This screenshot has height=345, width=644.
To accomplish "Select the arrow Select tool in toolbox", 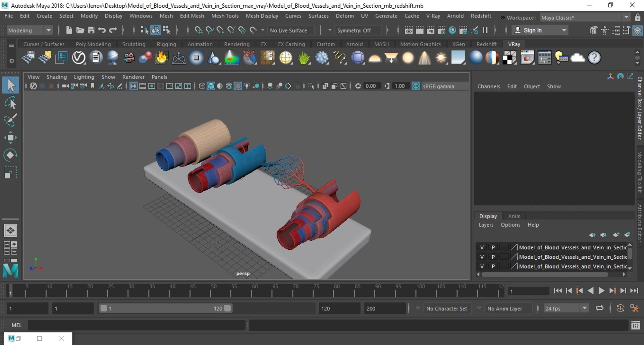I will [11, 85].
